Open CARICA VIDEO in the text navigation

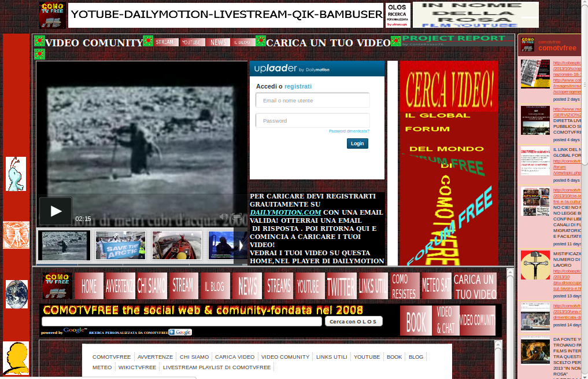tap(235, 357)
